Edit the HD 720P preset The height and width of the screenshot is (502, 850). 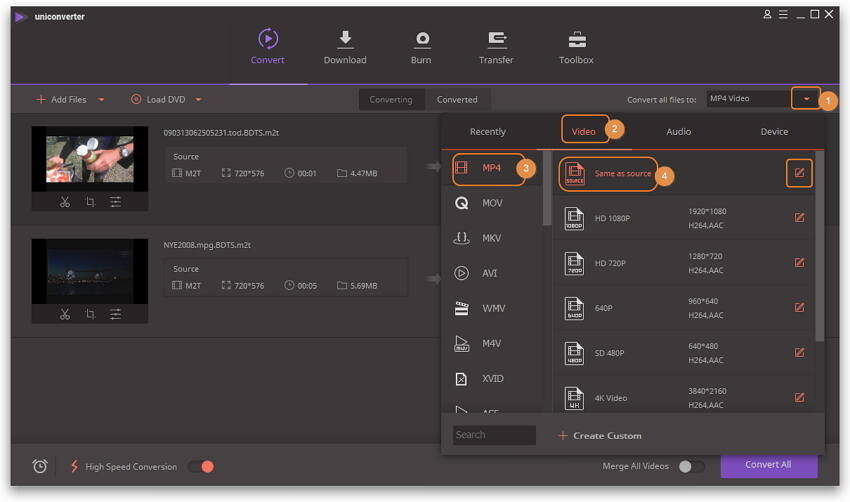pyautogui.click(x=799, y=262)
